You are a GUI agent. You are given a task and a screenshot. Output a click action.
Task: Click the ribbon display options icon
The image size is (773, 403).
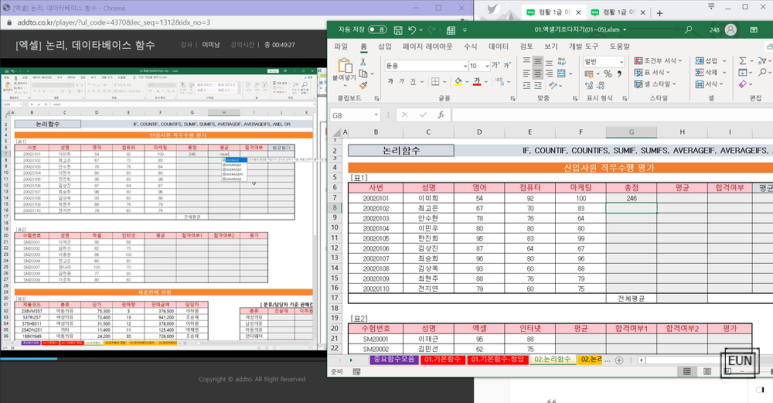(754, 30)
